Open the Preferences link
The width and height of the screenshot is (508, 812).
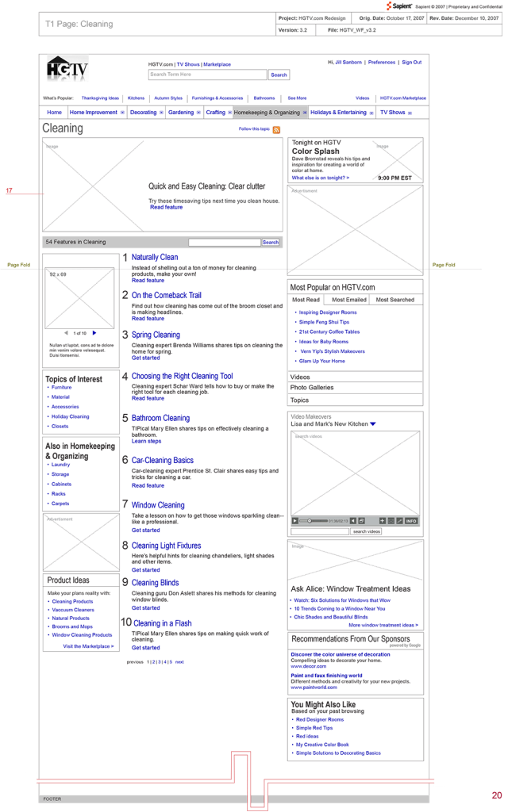382,62
